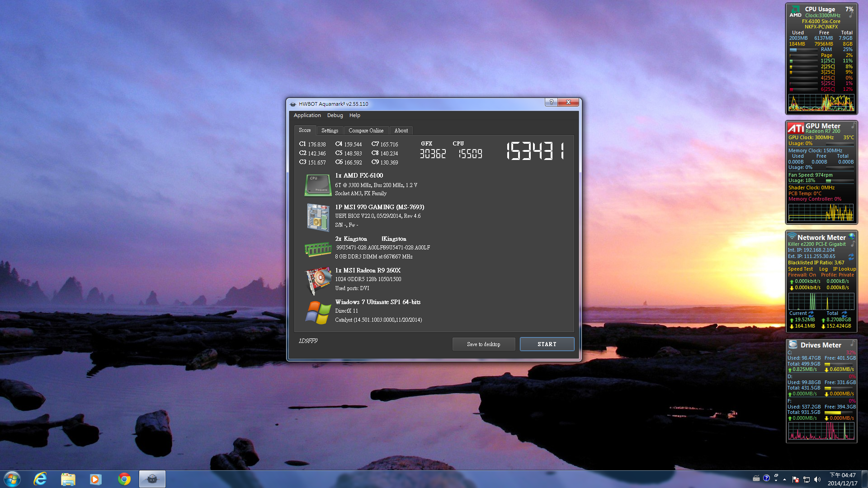Click the RAM usage bar in CPU gadget
This screenshot has width=868, height=488.
click(x=804, y=50)
